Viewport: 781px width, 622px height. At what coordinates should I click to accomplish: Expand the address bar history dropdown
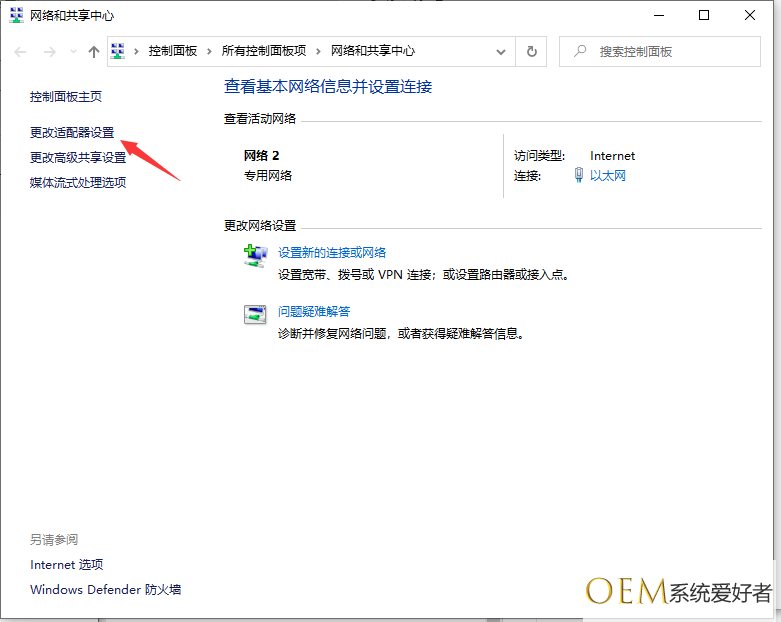pyautogui.click(x=502, y=51)
